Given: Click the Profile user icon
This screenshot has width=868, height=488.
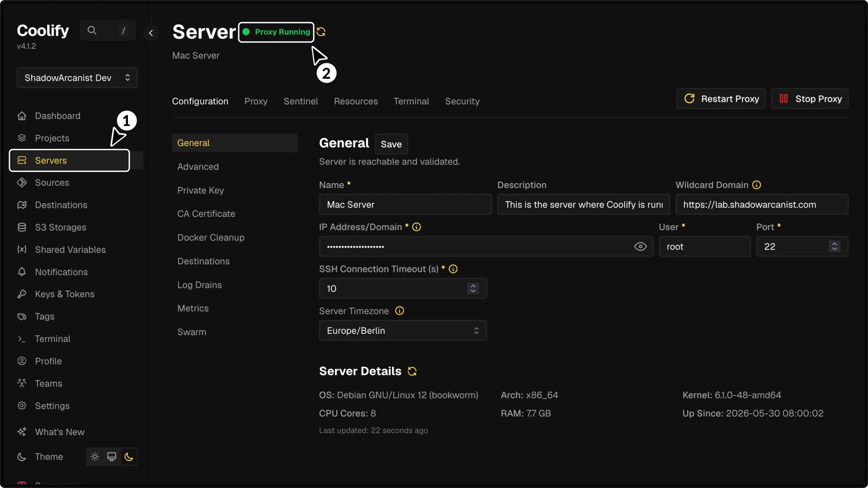Looking at the screenshot, I should (x=22, y=361).
